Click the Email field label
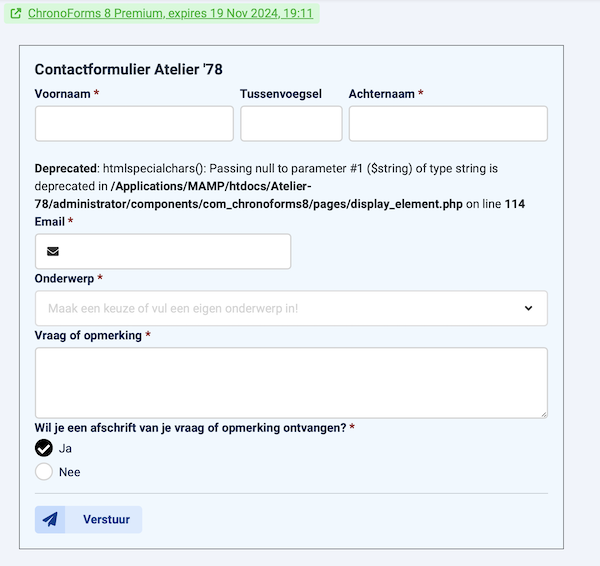The width and height of the screenshot is (600, 566). 51,221
